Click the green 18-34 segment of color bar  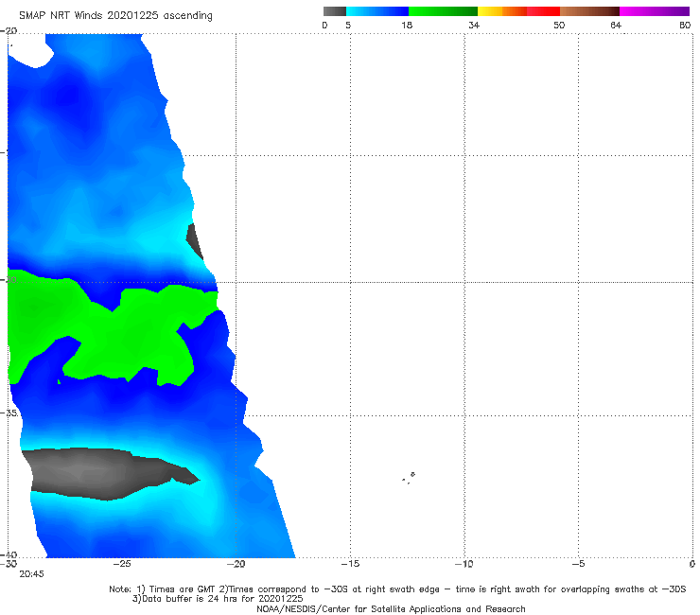click(x=443, y=11)
